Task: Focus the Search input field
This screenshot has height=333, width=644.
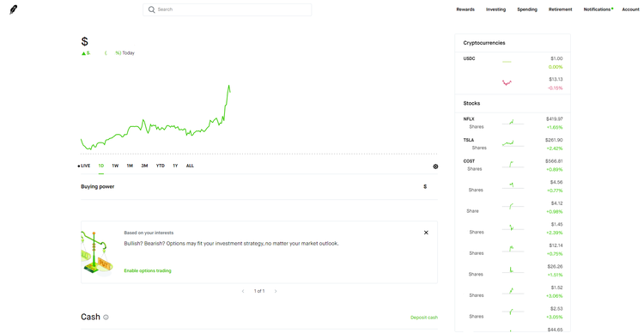Action: pyautogui.click(x=228, y=9)
